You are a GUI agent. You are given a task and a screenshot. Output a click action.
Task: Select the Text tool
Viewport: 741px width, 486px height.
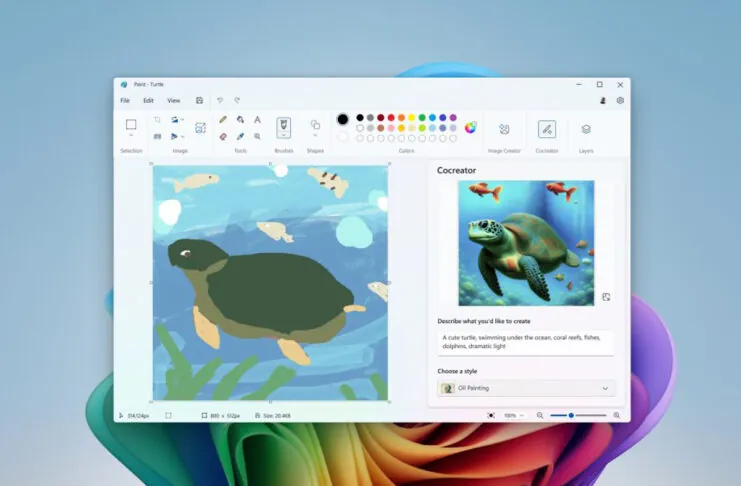(257, 120)
